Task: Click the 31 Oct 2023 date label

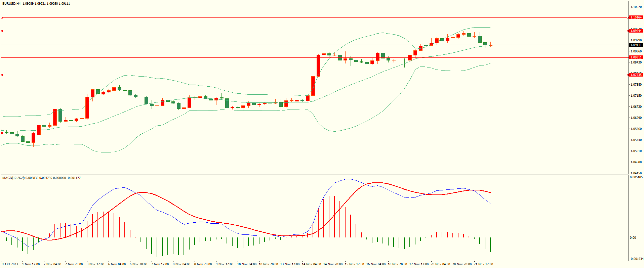Action: 9,264
